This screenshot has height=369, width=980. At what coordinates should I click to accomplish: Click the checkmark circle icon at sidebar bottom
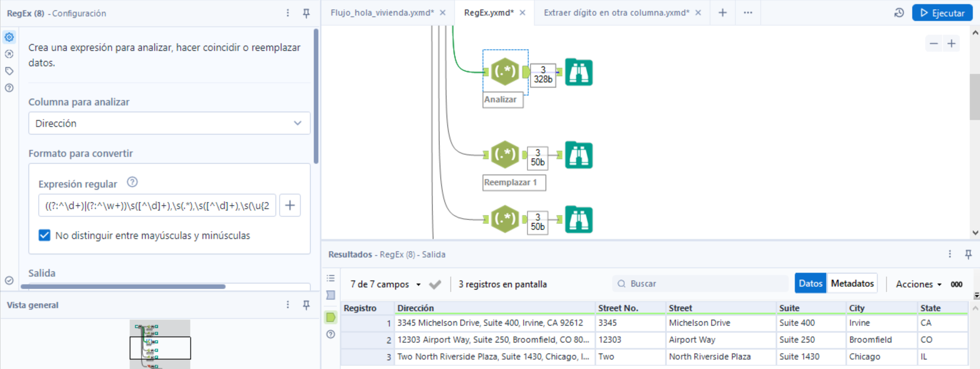click(9, 280)
